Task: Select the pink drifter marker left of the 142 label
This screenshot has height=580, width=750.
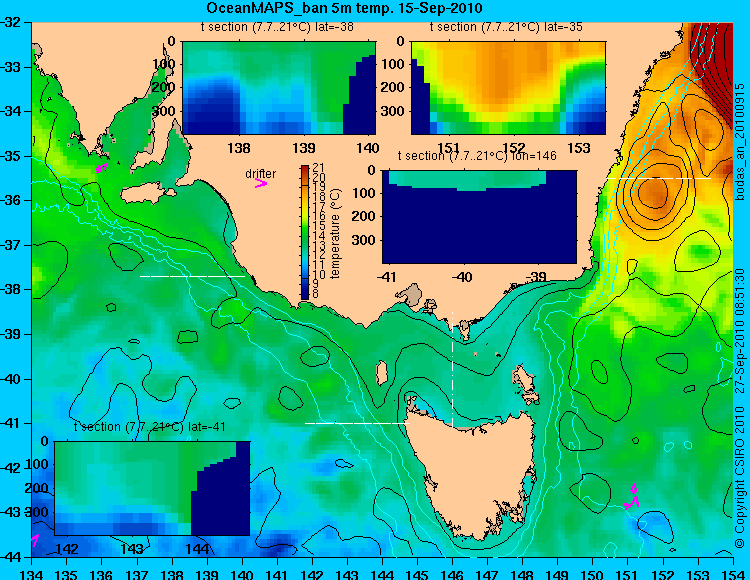Action: [34, 540]
